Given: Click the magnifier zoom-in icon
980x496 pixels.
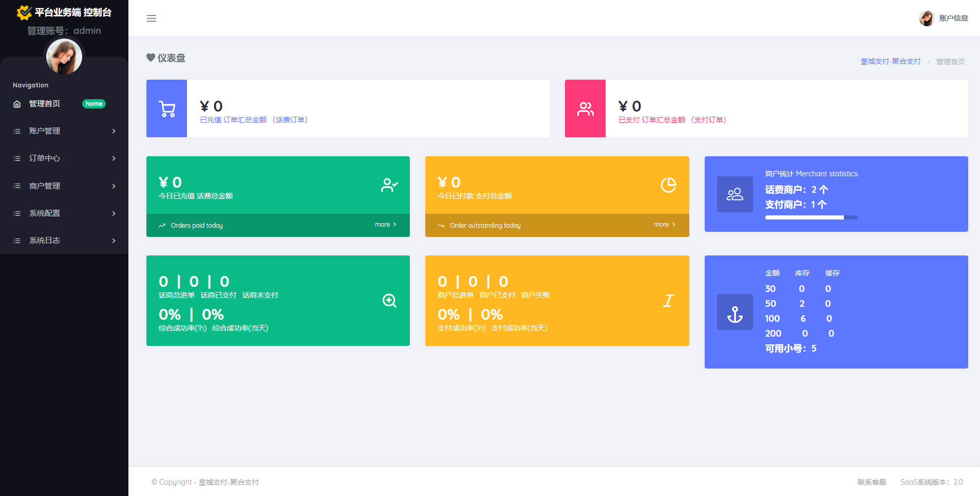Looking at the screenshot, I should [x=389, y=301].
